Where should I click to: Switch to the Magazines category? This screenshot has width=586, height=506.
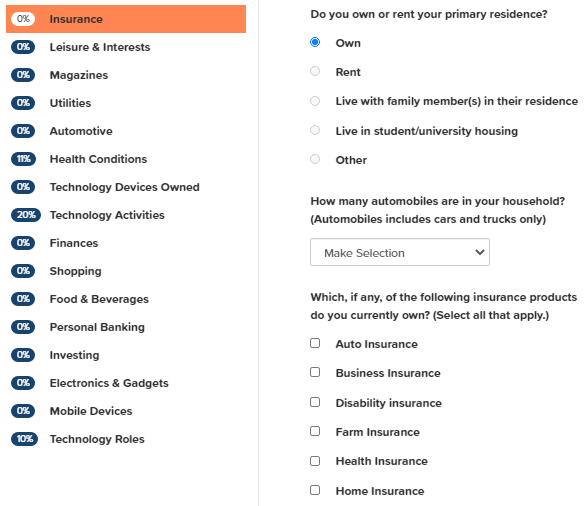coord(126,75)
